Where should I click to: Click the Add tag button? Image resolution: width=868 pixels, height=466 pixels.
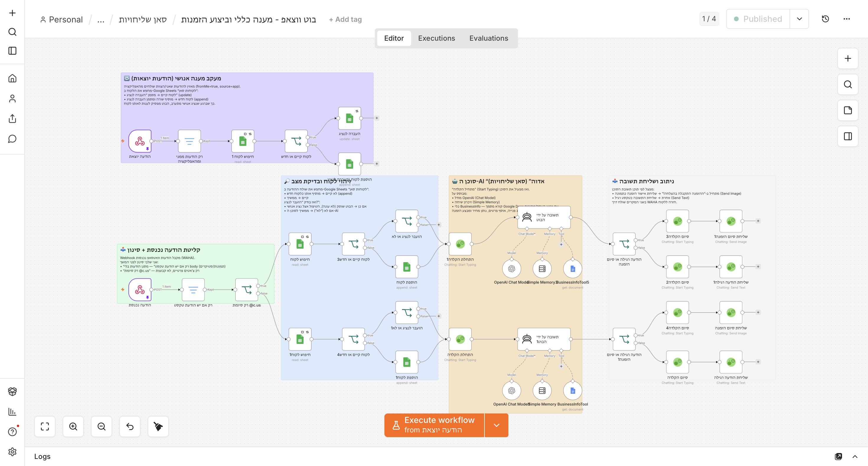point(345,19)
